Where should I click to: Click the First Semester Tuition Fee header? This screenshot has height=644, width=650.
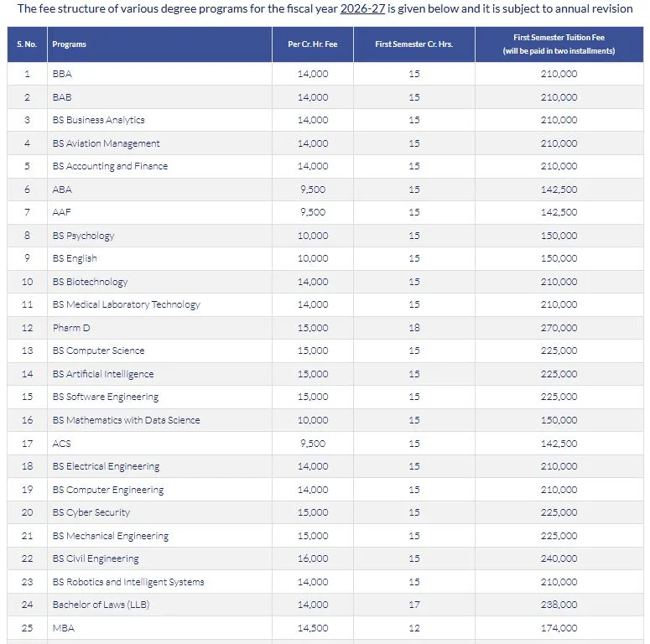[x=559, y=44]
